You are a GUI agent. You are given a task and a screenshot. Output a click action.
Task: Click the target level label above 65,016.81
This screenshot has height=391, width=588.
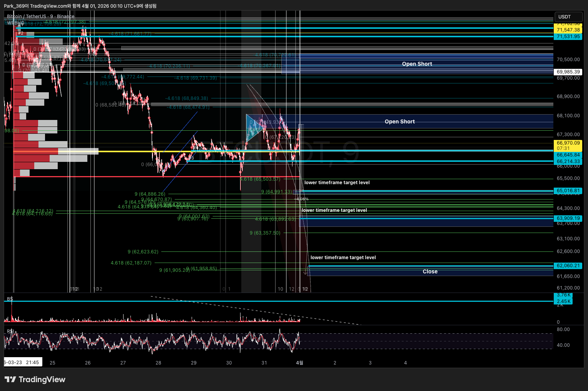tap(337, 183)
